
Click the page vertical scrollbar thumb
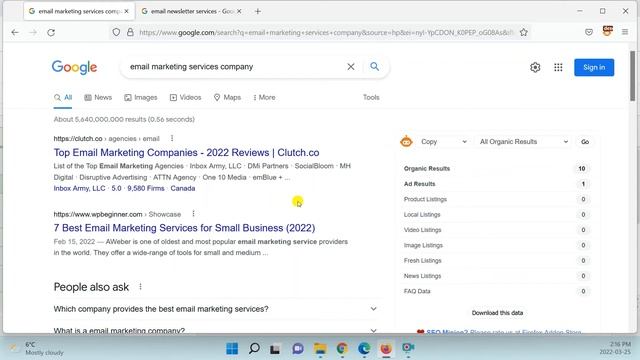632,76
